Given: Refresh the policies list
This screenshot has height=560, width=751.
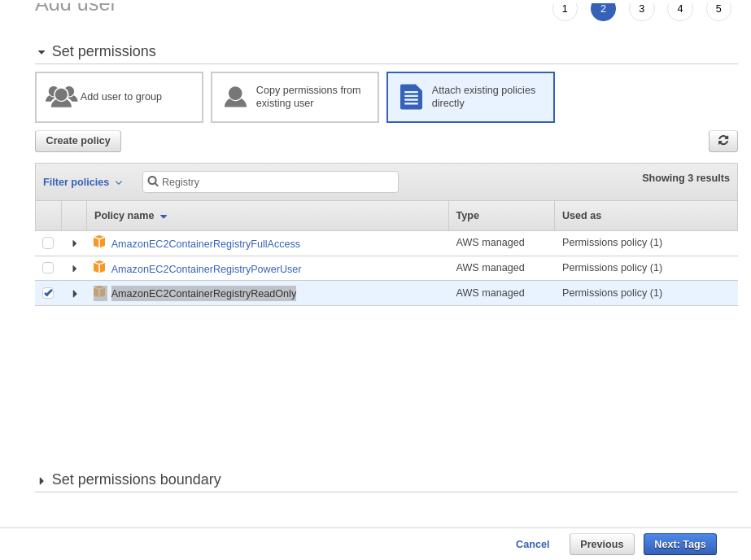Looking at the screenshot, I should [723, 141].
